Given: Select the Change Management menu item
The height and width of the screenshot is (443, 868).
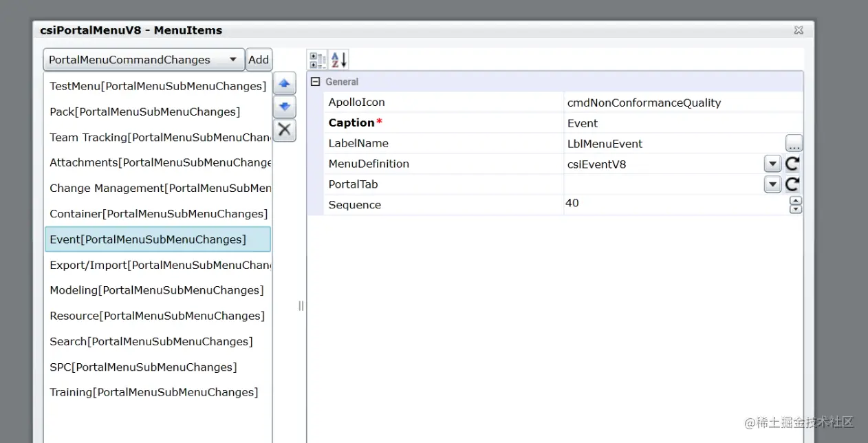Looking at the screenshot, I should 158,188.
